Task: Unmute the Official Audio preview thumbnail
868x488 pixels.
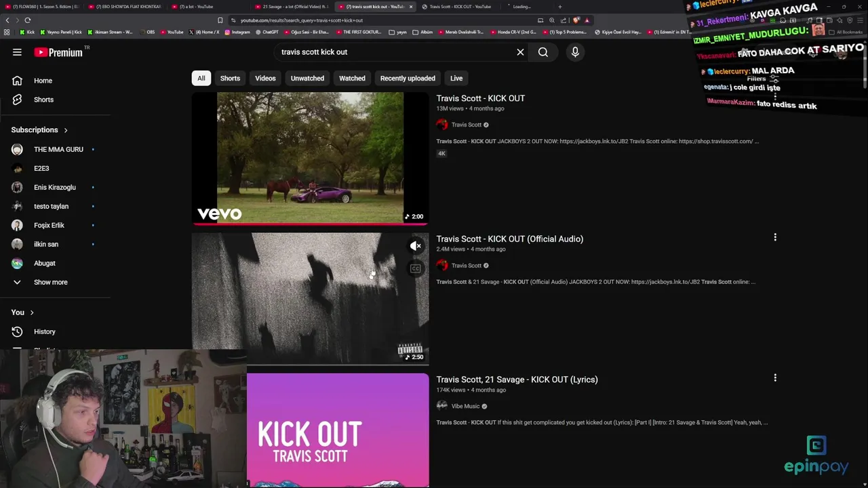Action: tap(416, 246)
